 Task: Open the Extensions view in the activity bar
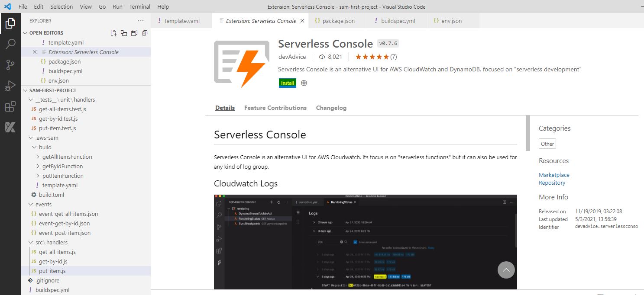point(10,107)
